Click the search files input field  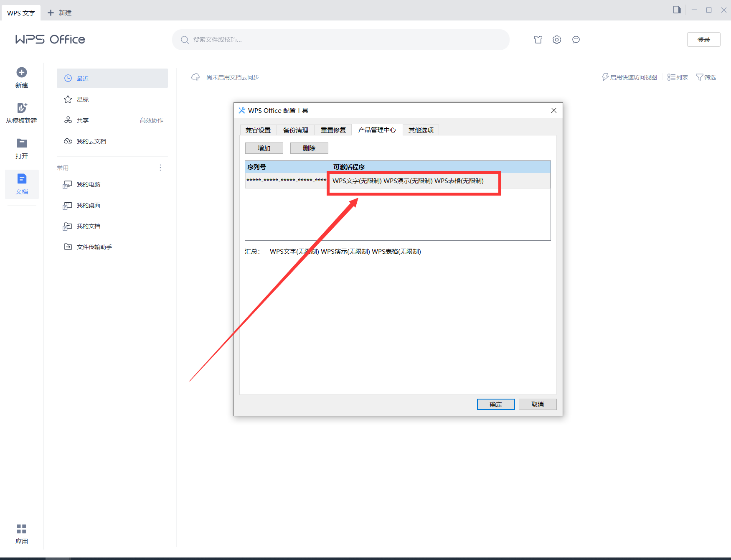point(341,40)
